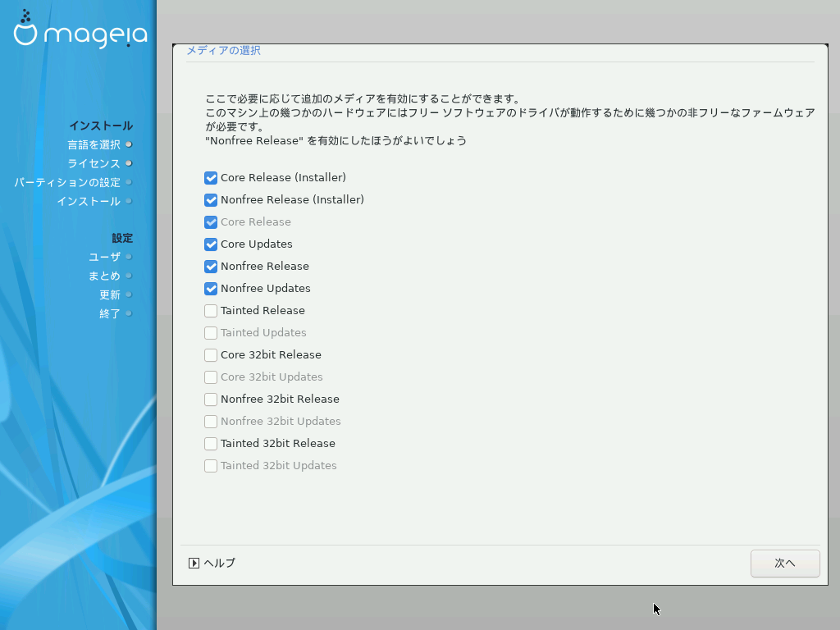840x630 pixels.
Task: Click the 終了 sidebar step
Action: tap(110, 313)
